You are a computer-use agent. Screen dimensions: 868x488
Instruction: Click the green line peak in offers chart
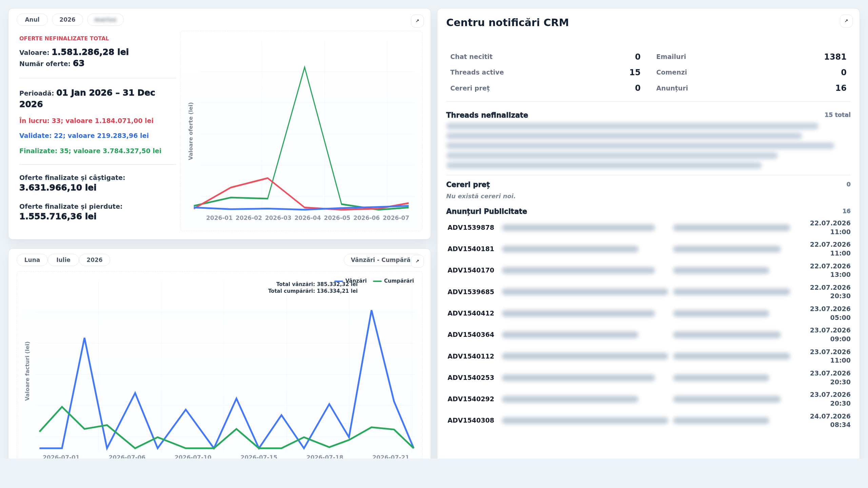[304, 67]
